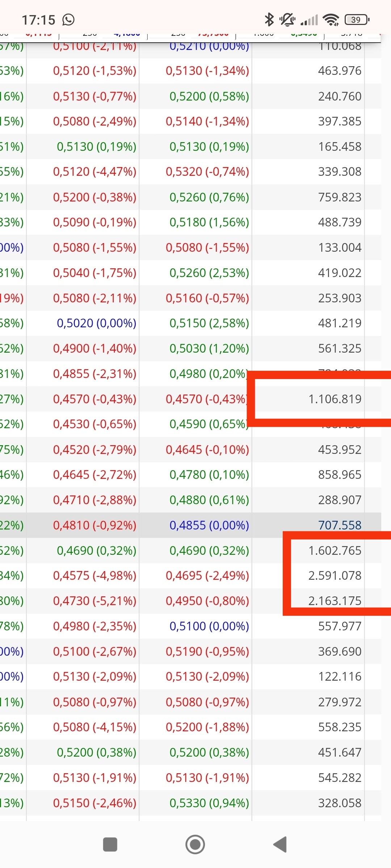The width and height of the screenshot is (391, 868).
Task: Select volume value 2.163.175
Action: (x=335, y=601)
